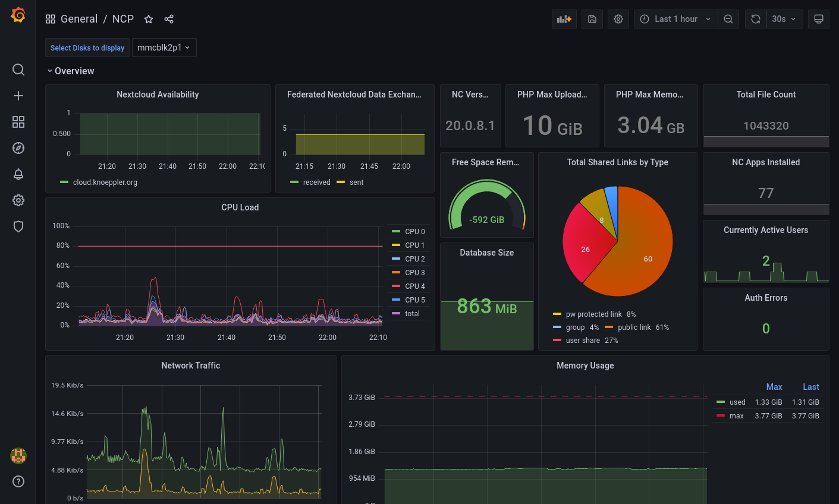Save the dashboard with disk icon
The width and height of the screenshot is (839, 504).
(592, 19)
